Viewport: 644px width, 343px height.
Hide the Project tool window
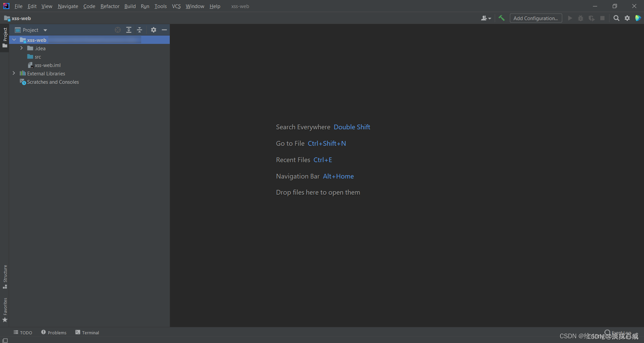pos(164,30)
